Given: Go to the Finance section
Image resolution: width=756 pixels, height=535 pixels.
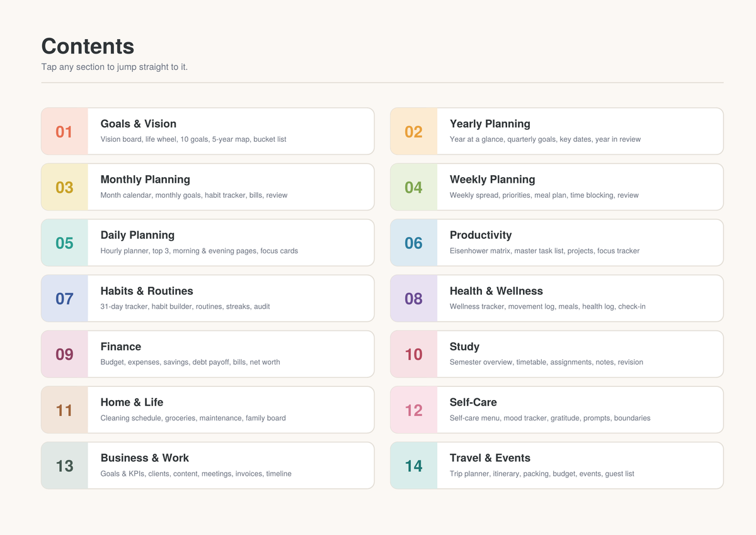Looking at the screenshot, I should 208,354.
